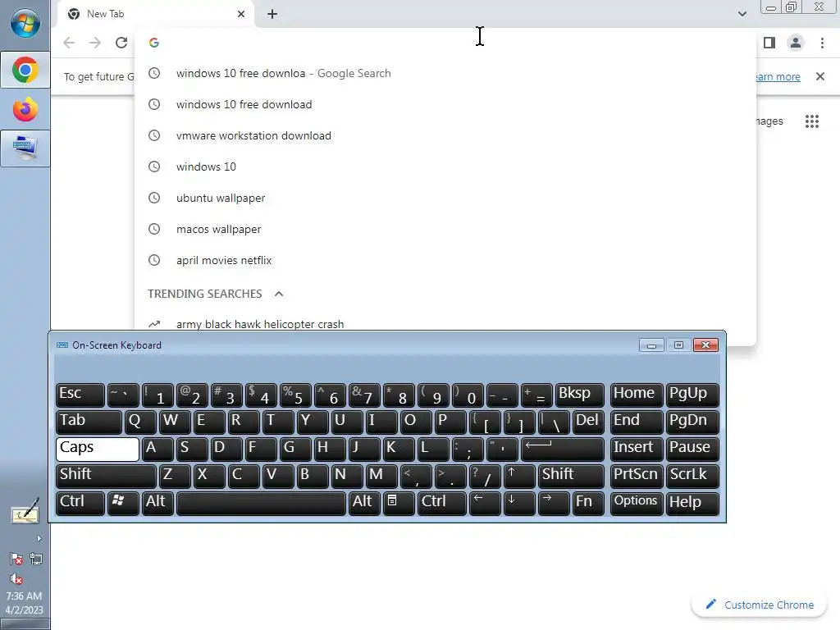Click the Chrome back arrow

[69, 43]
